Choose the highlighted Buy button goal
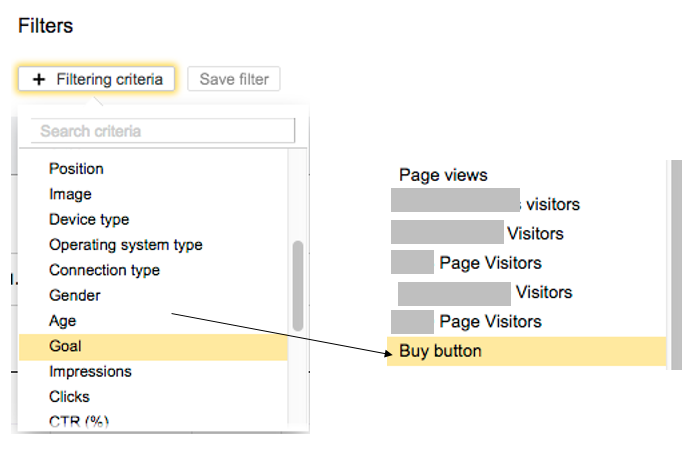 coord(440,351)
